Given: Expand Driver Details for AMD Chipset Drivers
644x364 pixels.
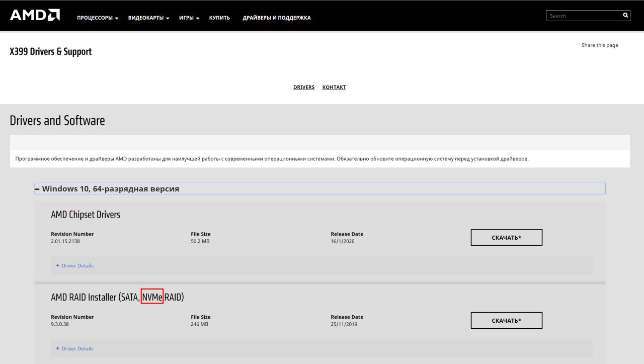Looking at the screenshot, I should pyautogui.click(x=75, y=266).
